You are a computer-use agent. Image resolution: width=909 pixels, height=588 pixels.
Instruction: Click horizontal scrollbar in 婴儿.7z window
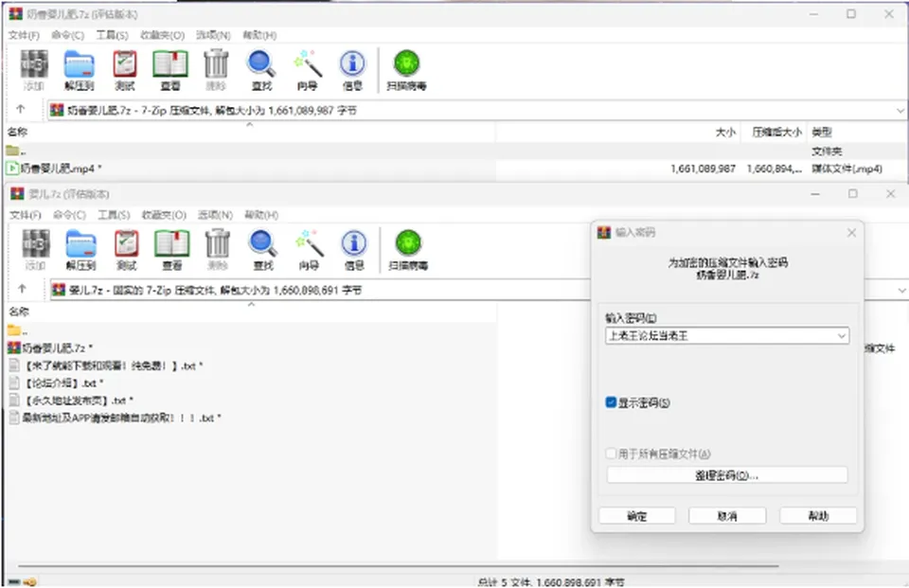click(x=399, y=565)
